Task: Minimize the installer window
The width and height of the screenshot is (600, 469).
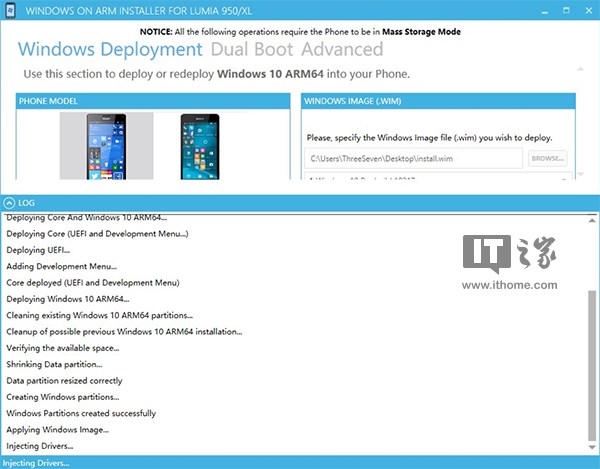Action: coord(545,11)
